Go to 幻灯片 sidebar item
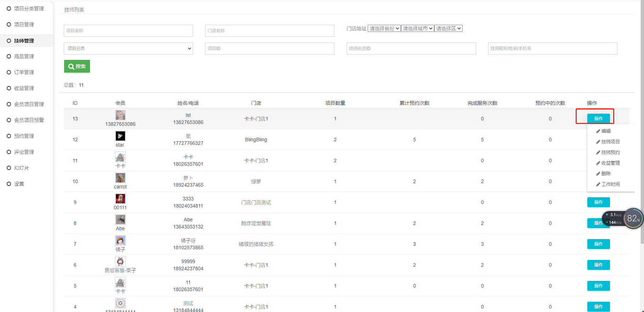Screen dimensions: 644x312 [x=22, y=168]
